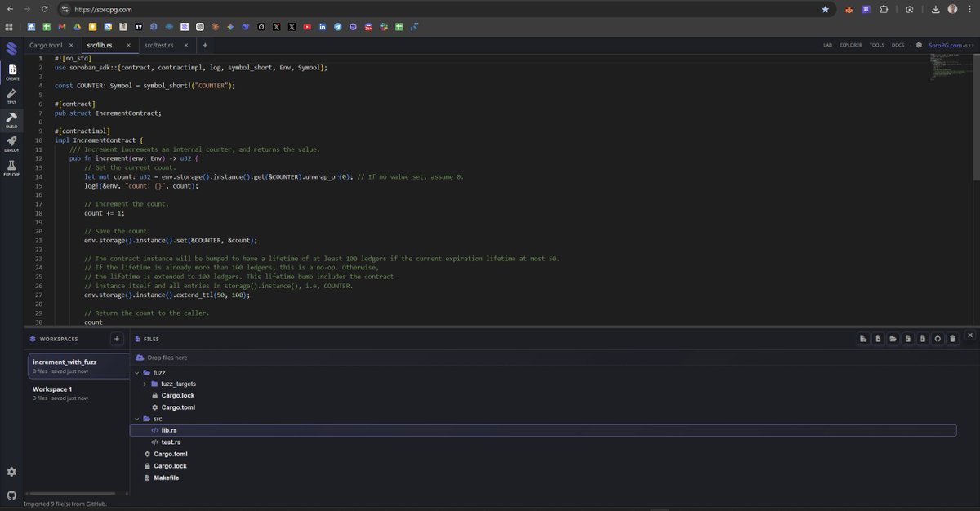The height and width of the screenshot is (511, 980).
Task: Bookmark this page with star icon
Action: [826, 9]
